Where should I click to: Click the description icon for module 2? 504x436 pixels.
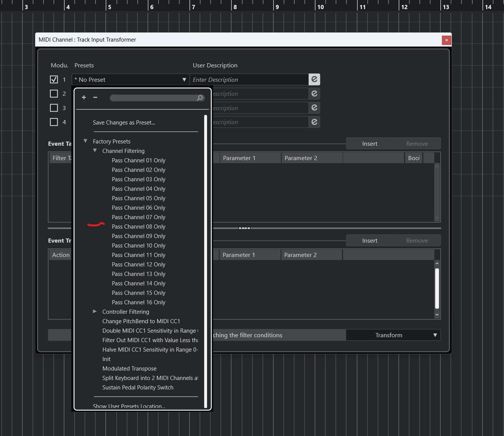pyautogui.click(x=314, y=93)
